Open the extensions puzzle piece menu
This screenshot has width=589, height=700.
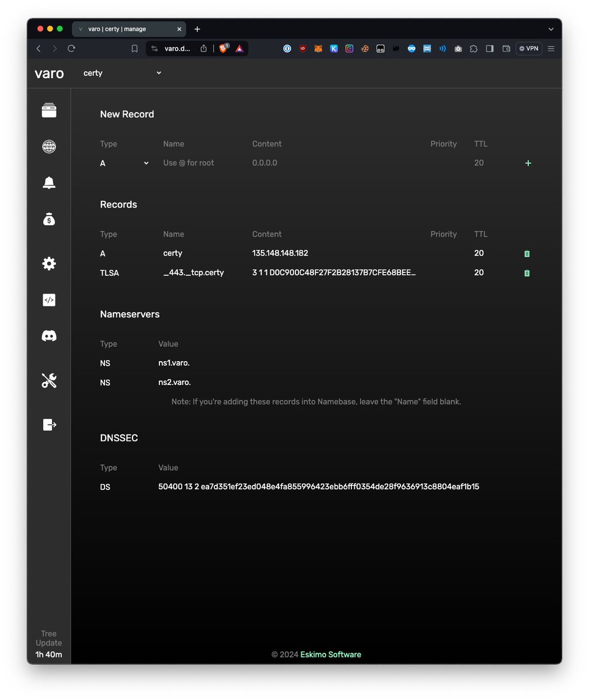(473, 49)
